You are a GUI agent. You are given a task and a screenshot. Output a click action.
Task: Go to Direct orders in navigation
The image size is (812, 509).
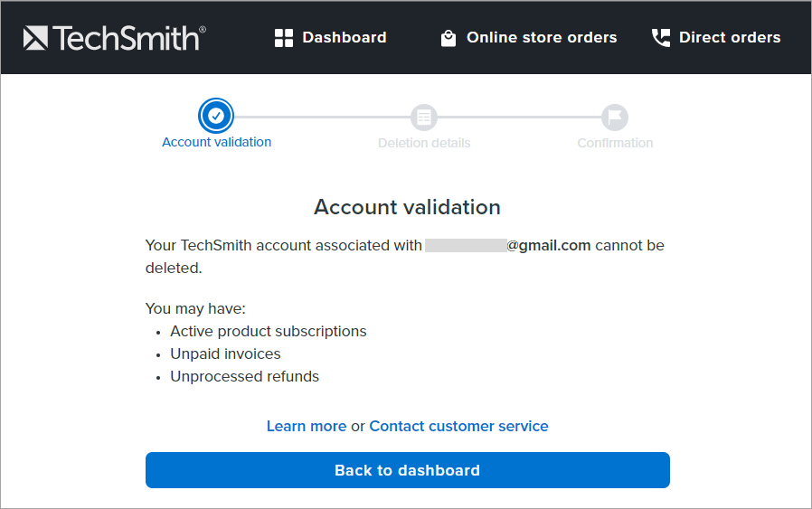click(x=729, y=38)
